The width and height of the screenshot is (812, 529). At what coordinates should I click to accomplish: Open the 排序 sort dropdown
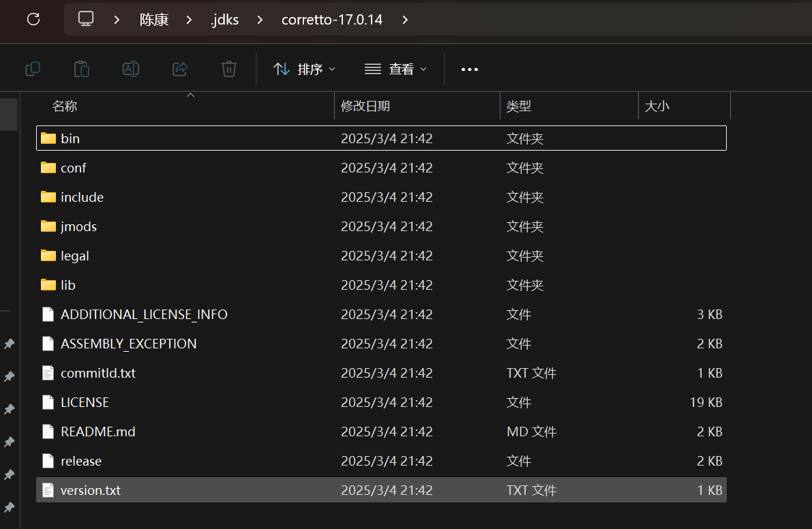pyautogui.click(x=304, y=69)
